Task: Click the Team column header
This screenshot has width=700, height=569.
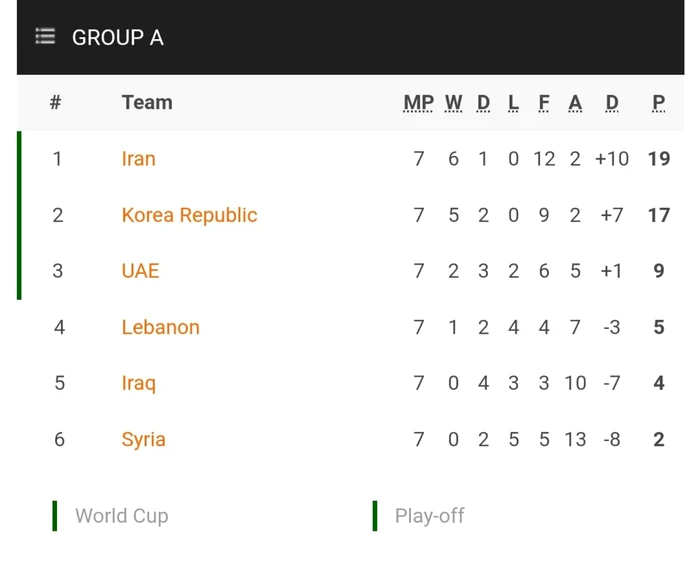Action: click(147, 103)
